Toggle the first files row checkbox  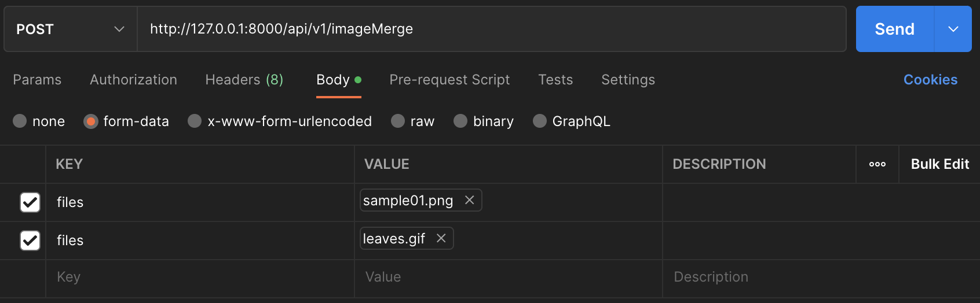pos(30,202)
